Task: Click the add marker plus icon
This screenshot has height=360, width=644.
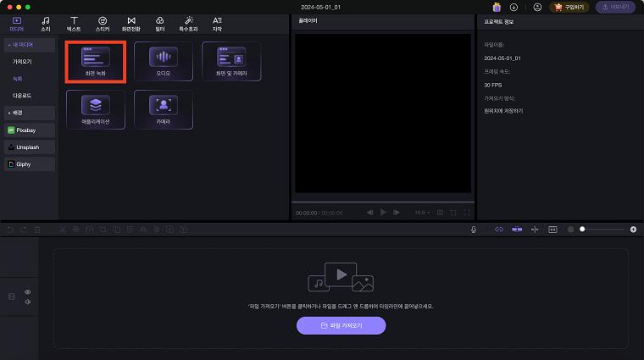Action: [x=535, y=230]
